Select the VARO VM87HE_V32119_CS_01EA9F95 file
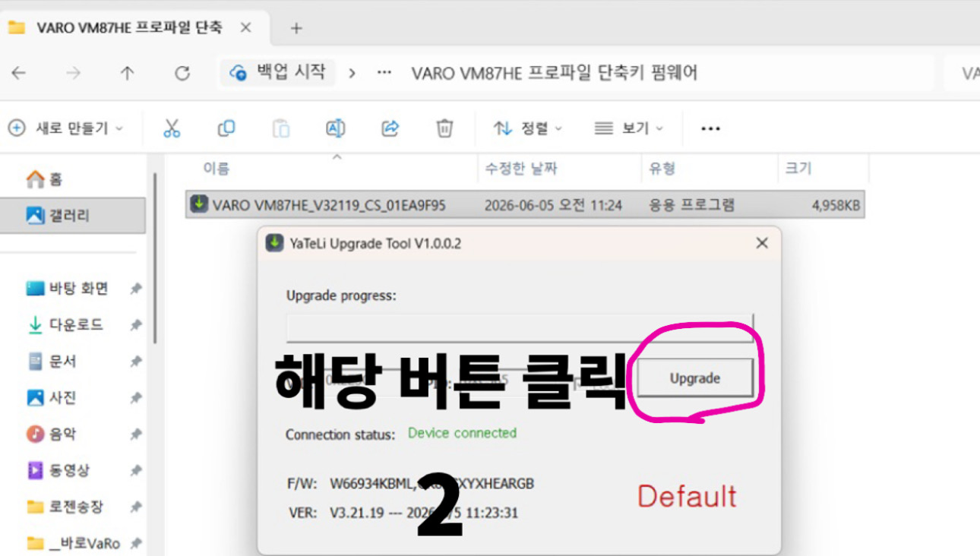980x556 pixels. pos(525,204)
